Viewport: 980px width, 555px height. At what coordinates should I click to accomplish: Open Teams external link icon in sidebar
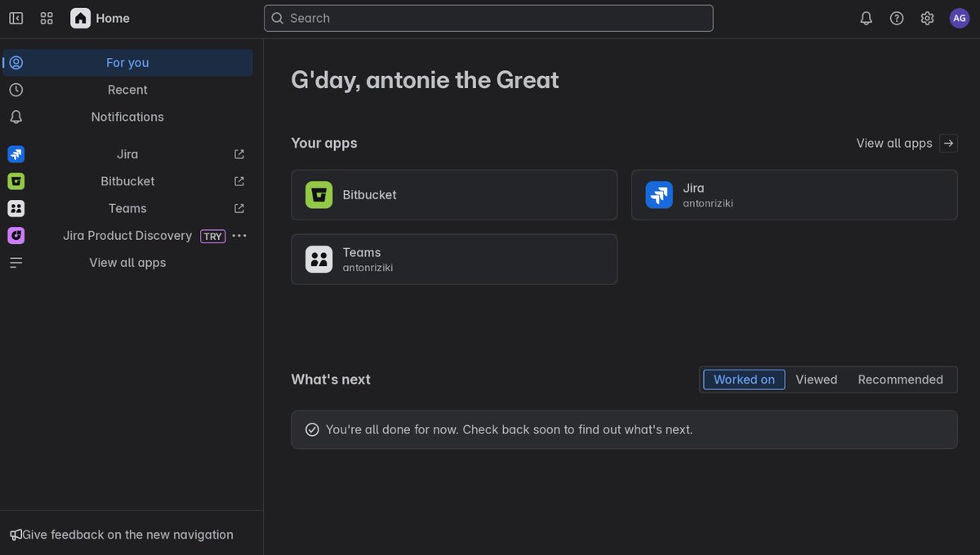point(239,208)
